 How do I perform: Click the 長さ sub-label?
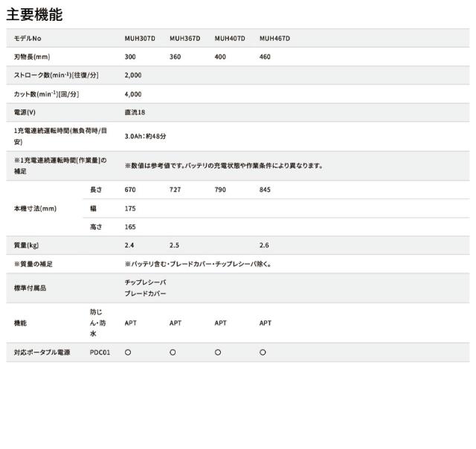point(96,190)
